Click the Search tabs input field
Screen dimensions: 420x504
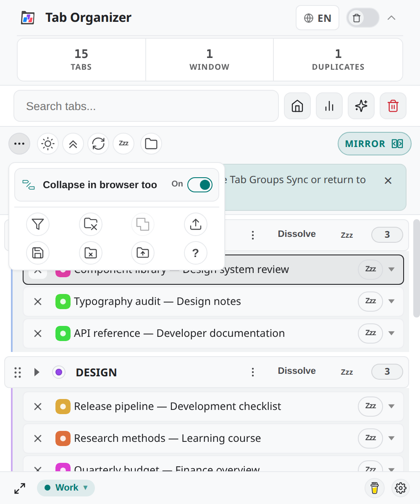pos(146,106)
